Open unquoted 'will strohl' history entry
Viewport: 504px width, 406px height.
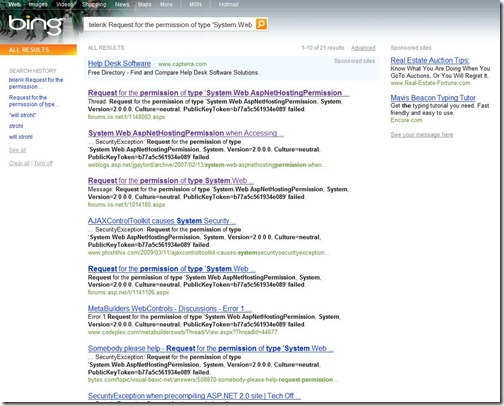21,137
